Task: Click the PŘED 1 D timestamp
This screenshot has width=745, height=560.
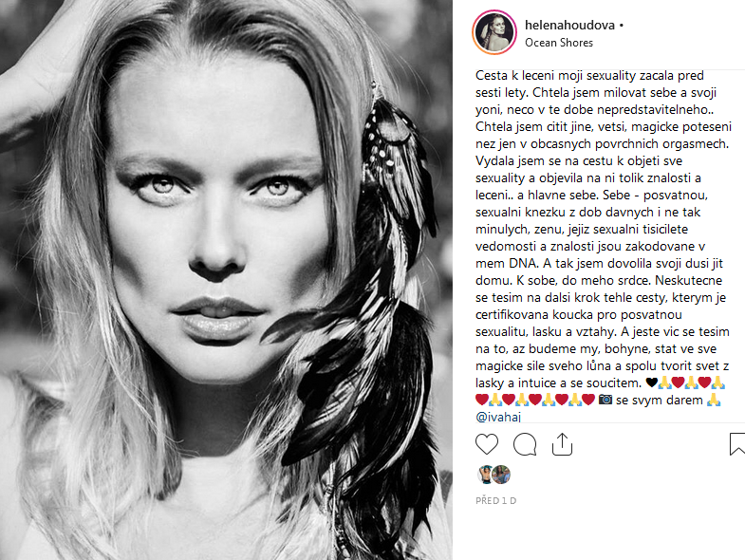Action: tap(496, 500)
